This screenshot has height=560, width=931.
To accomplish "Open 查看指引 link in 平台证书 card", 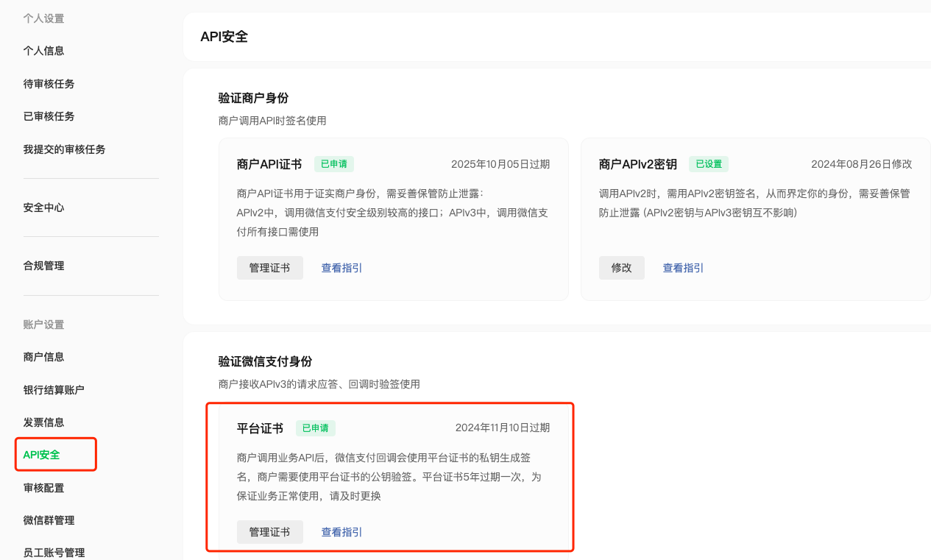I will click(x=341, y=532).
